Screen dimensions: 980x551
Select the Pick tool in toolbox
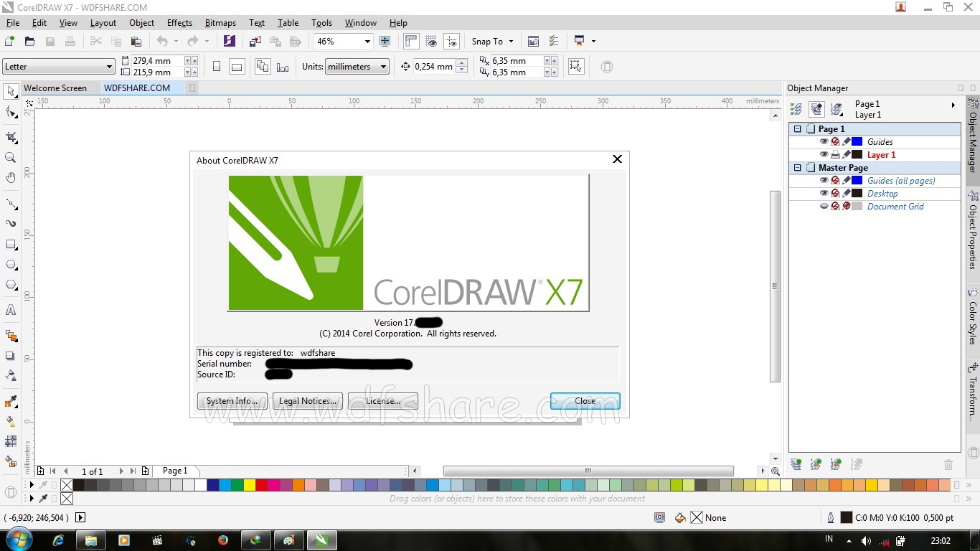click(11, 91)
